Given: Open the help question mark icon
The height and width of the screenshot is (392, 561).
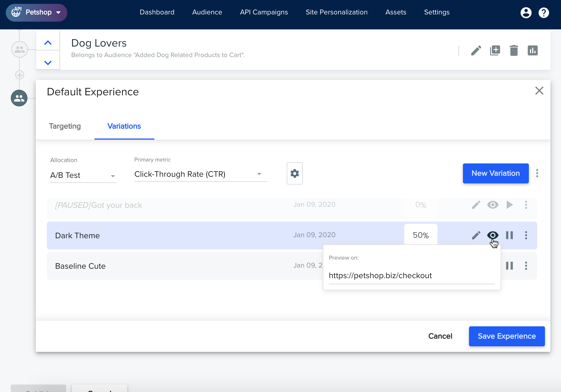Looking at the screenshot, I should point(544,12).
